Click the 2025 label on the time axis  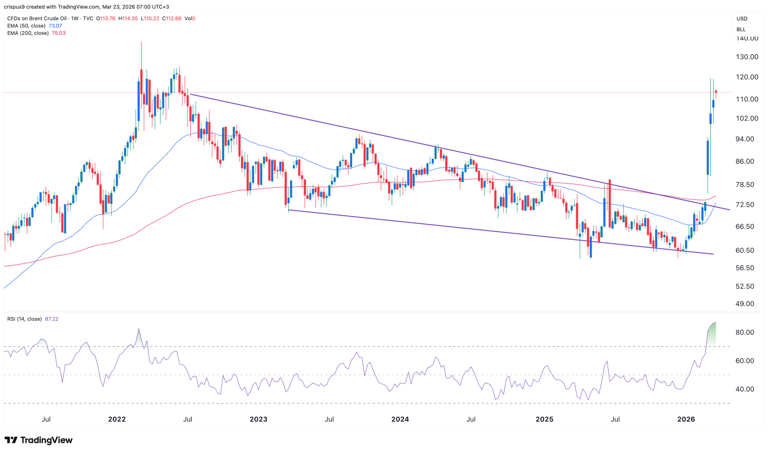(x=544, y=419)
